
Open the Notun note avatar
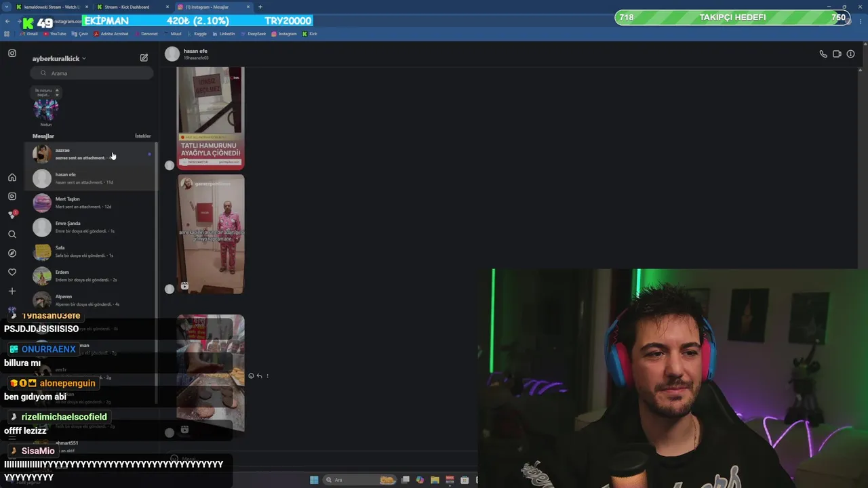46,108
